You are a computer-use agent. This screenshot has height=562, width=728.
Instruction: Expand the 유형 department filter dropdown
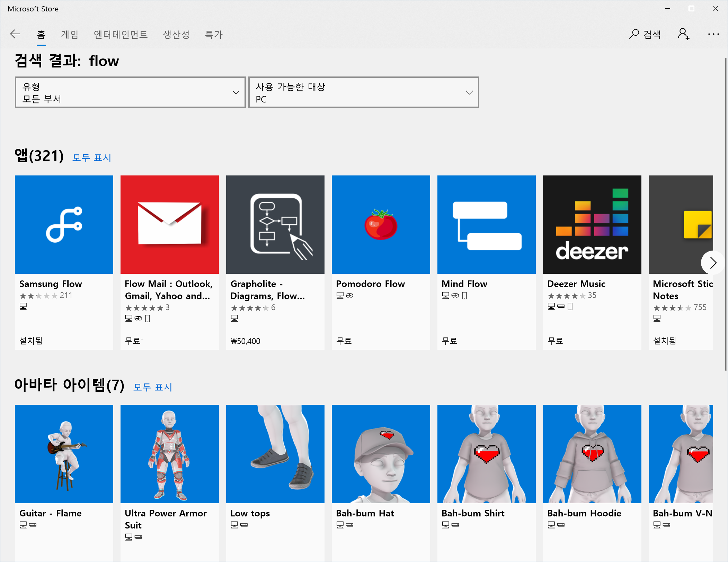(x=130, y=92)
